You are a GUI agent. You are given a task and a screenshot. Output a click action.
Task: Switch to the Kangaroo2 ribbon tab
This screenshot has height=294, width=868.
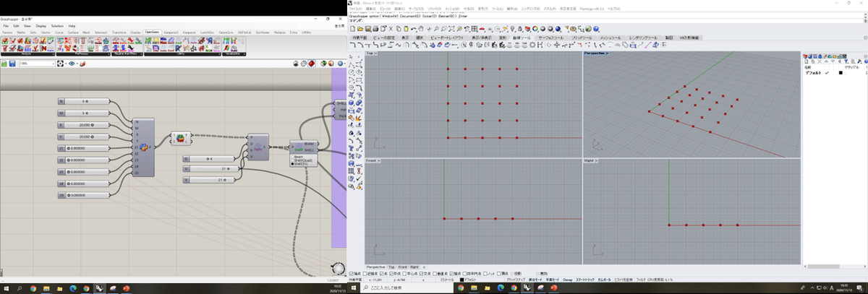pos(171,32)
